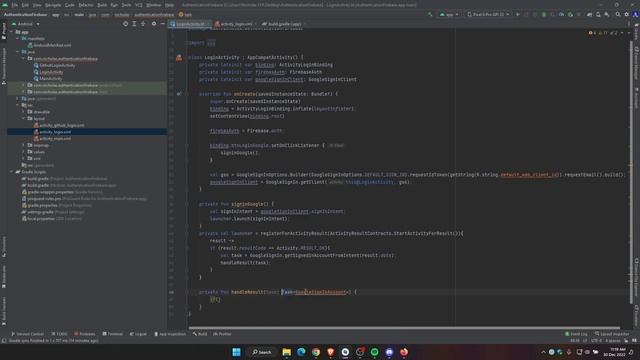The image size is (640, 360).
Task: Click the Select Opened File target icon
Action: pyautogui.click(x=125, y=24)
